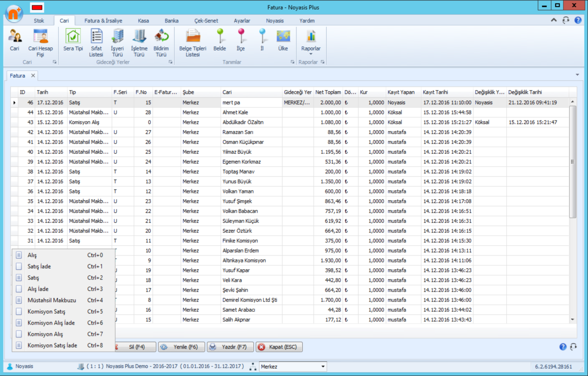Choose Komisyon Satış İade menu entry
588x376 pixels.
click(x=64, y=345)
